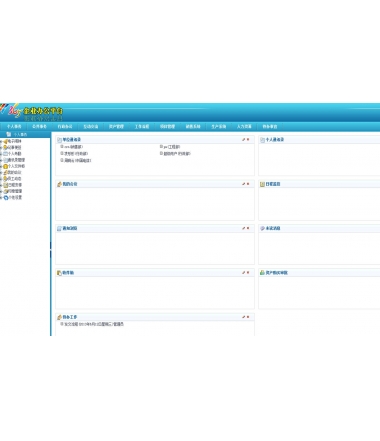Viewport: 380px width, 441px height.
Task: Open the 中国电信 contact entry
Action: (78, 160)
